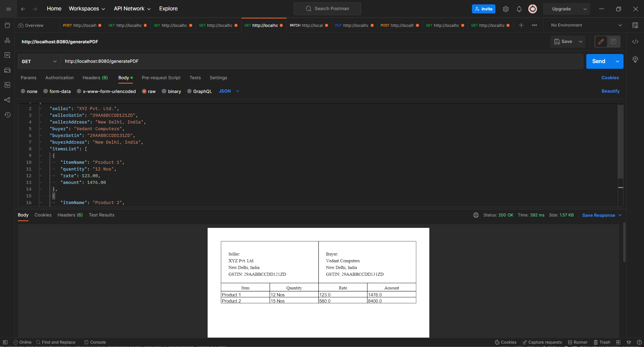Show the request History panel
The image size is (644, 347).
point(7,114)
